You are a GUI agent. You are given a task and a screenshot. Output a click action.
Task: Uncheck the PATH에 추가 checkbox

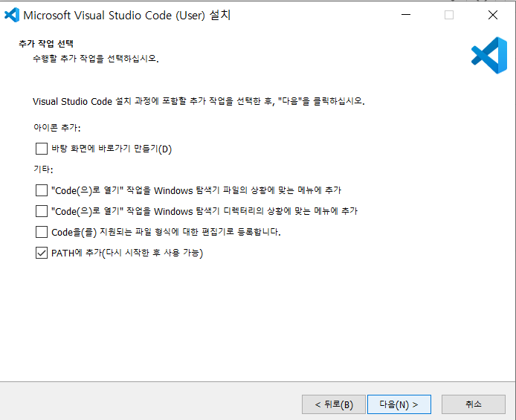click(x=42, y=253)
